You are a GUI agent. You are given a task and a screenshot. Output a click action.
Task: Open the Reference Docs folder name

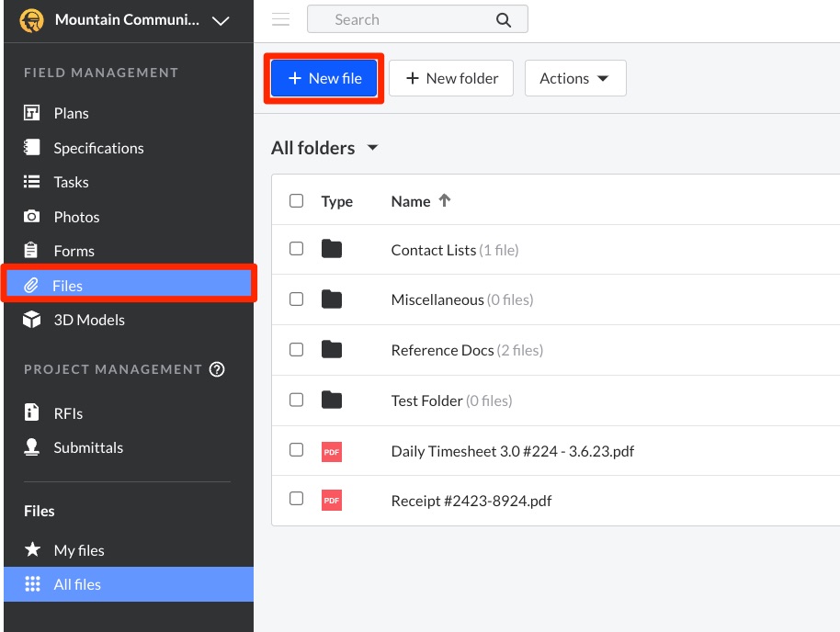[x=442, y=350]
